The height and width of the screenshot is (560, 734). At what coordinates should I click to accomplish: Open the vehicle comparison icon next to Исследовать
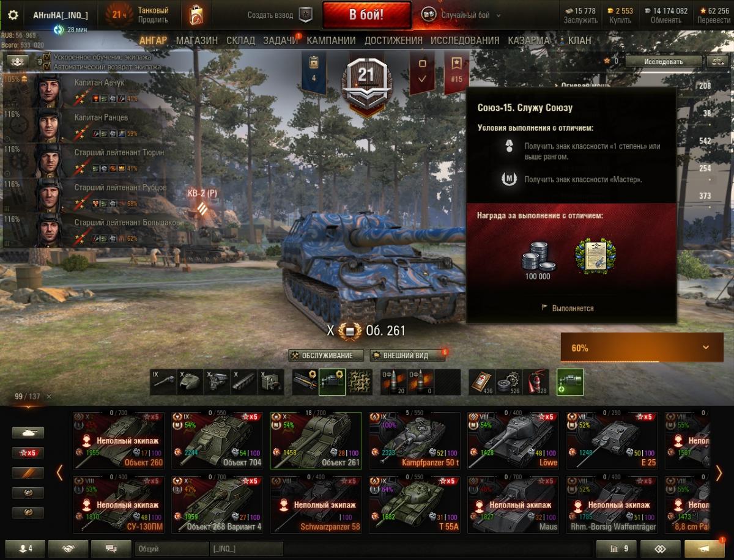pyautogui.click(x=716, y=61)
